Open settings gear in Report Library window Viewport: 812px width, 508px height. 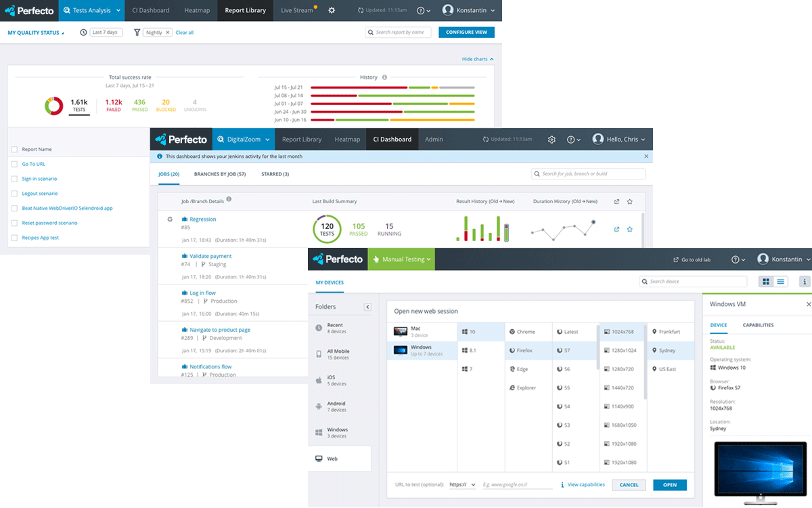332,10
